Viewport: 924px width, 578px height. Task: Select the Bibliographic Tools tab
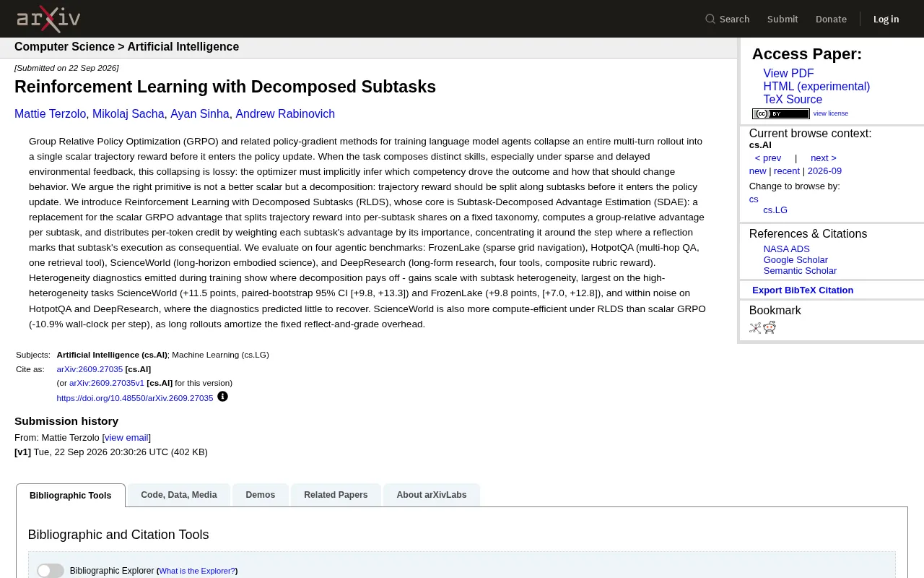click(x=71, y=496)
